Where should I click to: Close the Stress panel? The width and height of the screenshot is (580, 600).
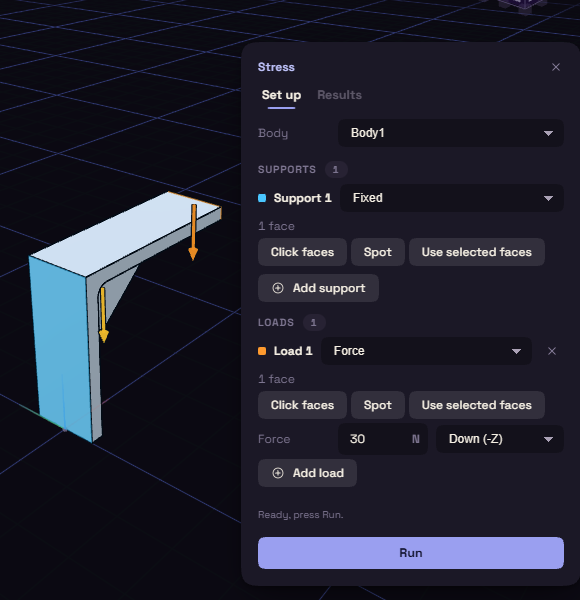pos(556,67)
